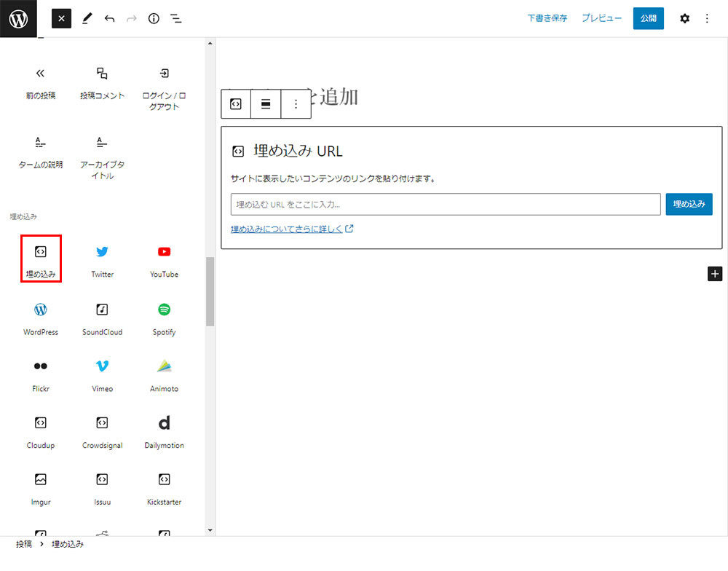Insert the Spotify embed block
The image size is (728, 571).
pos(164,320)
